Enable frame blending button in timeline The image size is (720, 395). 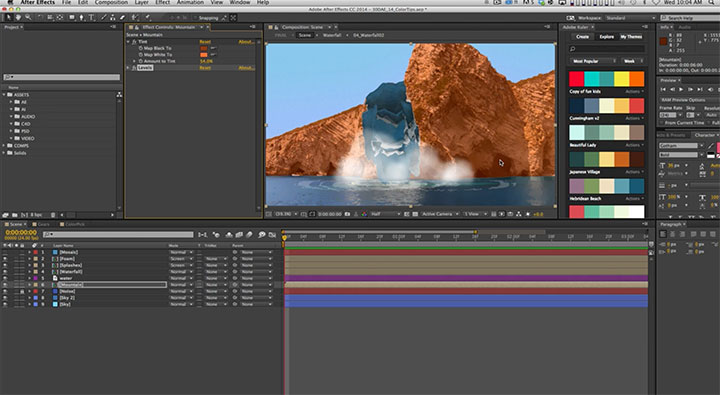pos(239,235)
